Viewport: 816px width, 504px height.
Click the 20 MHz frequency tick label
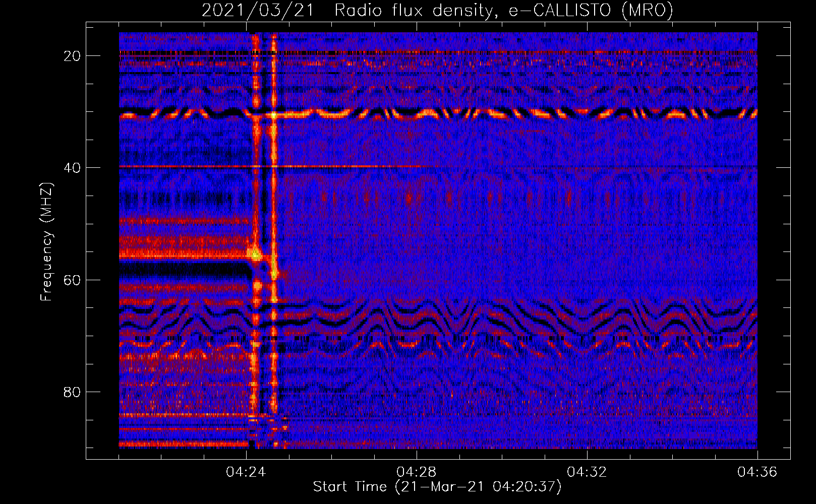pos(73,56)
